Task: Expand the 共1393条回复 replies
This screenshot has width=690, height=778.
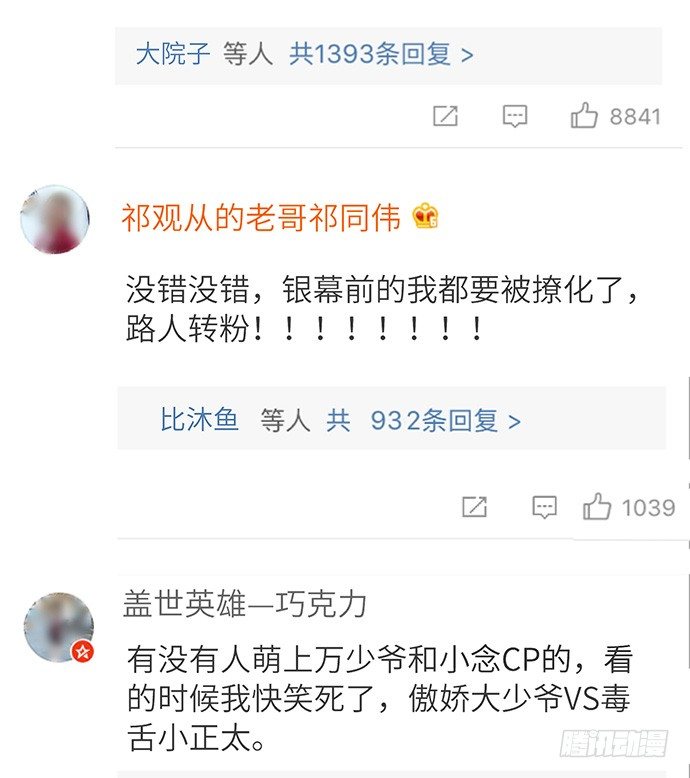Action: [381, 54]
